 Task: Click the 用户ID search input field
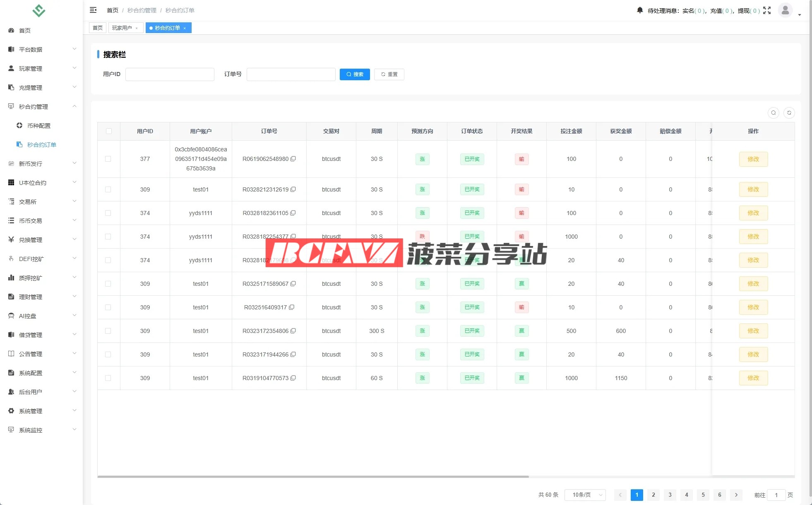pos(170,74)
